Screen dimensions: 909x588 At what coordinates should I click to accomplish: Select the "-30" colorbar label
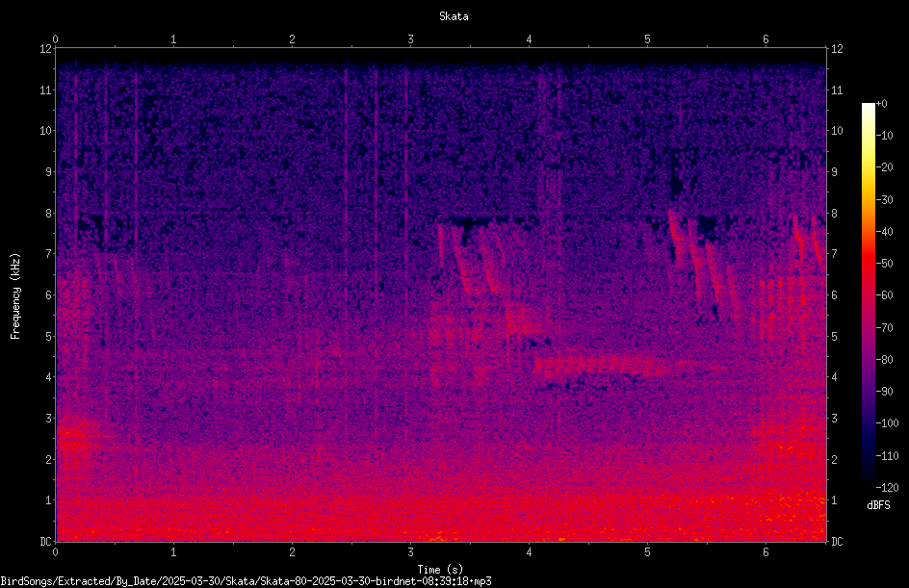[884, 200]
